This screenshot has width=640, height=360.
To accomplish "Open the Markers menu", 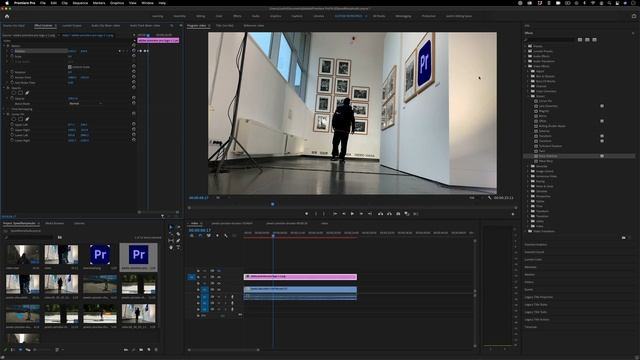I will click(x=99, y=3).
